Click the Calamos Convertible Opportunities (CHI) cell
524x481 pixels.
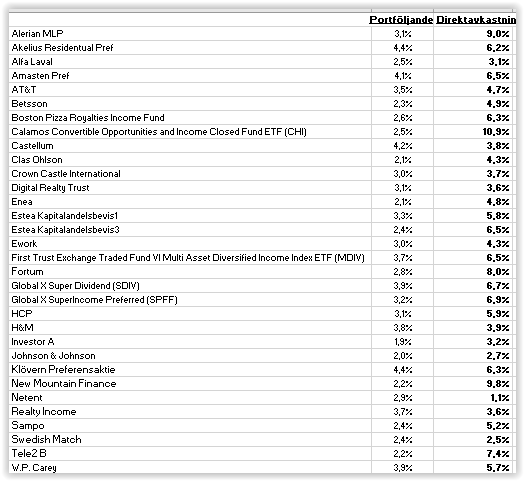(x=190, y=132)
